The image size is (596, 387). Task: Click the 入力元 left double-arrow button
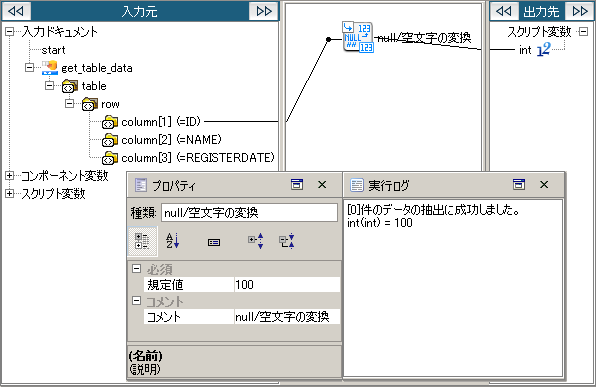[x=16, y=11]
